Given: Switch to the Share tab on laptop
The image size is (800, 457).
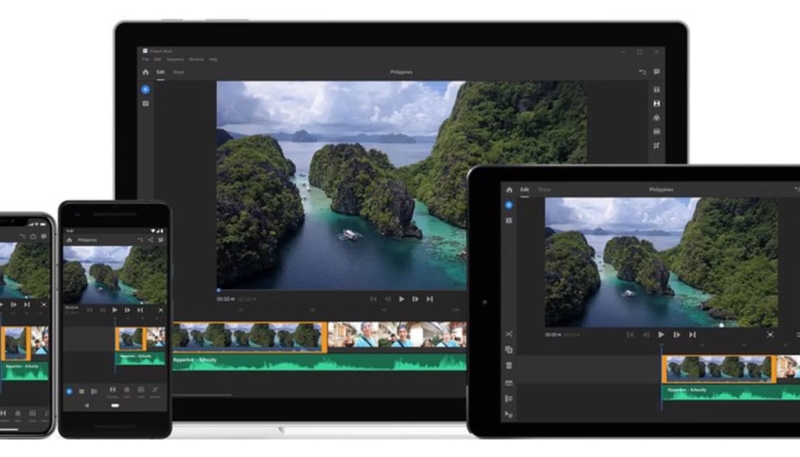Looking at the screenshot, I should pyautogui.click(x=178, y=73).
